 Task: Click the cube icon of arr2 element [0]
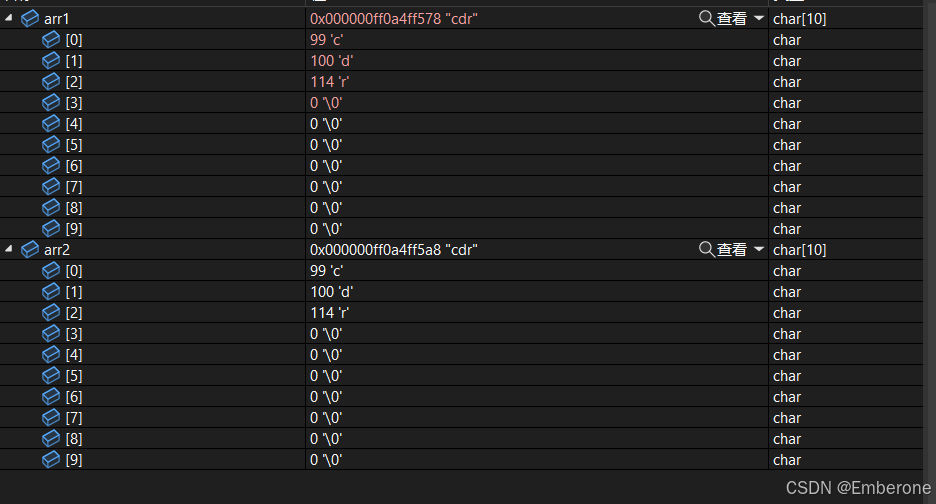[x=51, y=271]
